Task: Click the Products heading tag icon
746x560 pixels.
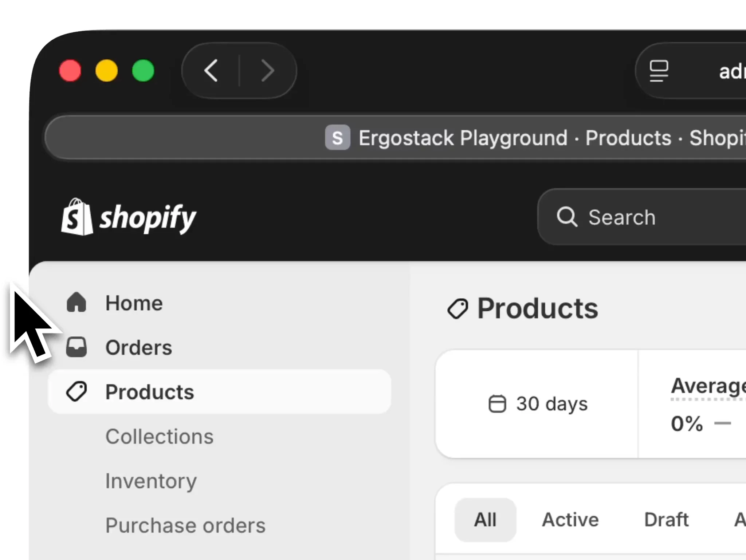Action: pyautogui.click(x=458, y=309)
